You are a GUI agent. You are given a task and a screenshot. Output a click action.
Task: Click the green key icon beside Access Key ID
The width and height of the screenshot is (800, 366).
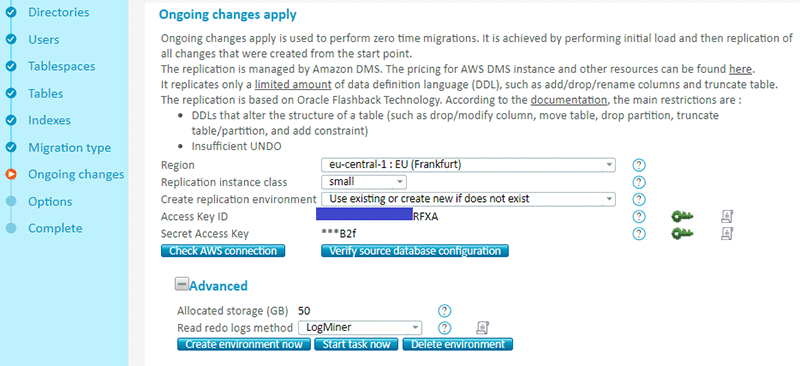pos(682,217)
